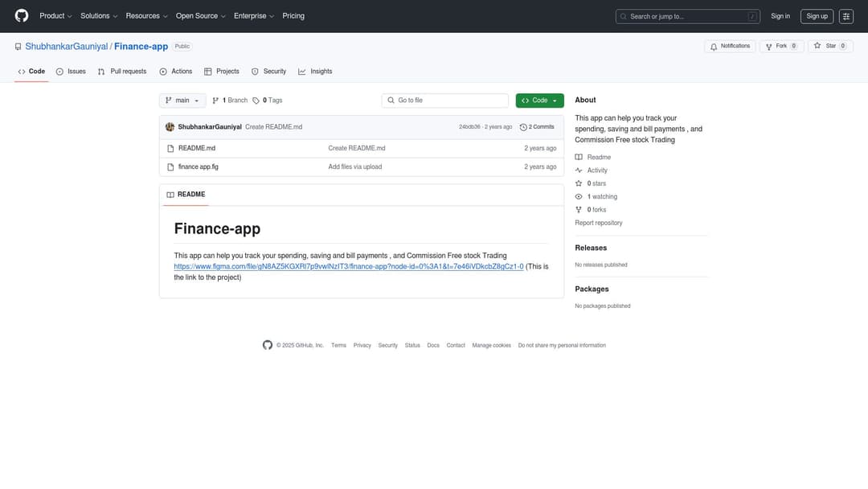Open the finance app.fig file
This screenshot has width=868, height=489.
tap(199, 166)
